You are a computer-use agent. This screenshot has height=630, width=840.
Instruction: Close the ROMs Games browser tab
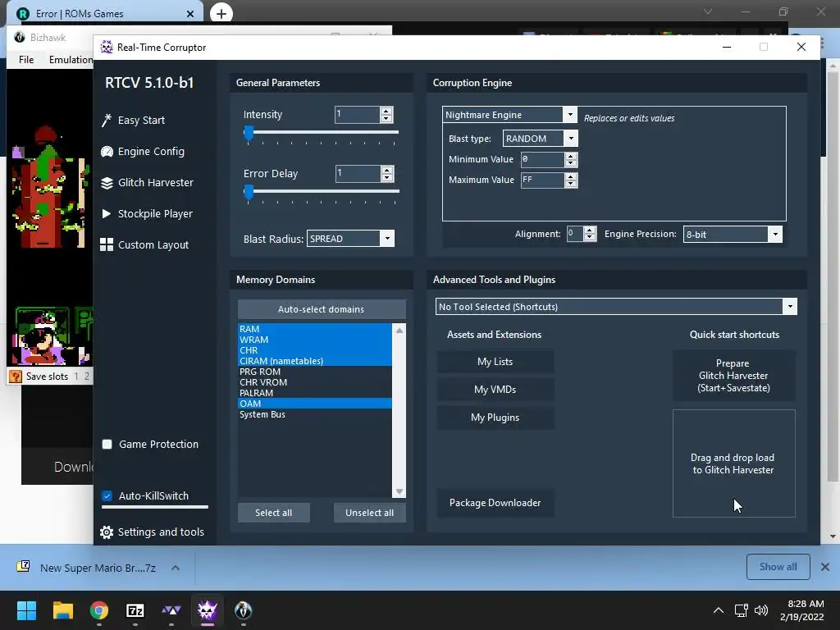click(190, 14)
